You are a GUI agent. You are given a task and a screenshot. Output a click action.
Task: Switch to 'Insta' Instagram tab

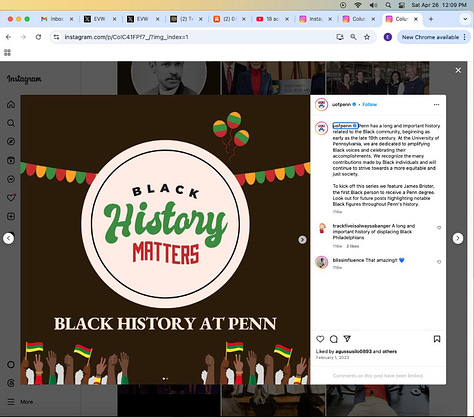pyautogui.click(x=315, y=19)
